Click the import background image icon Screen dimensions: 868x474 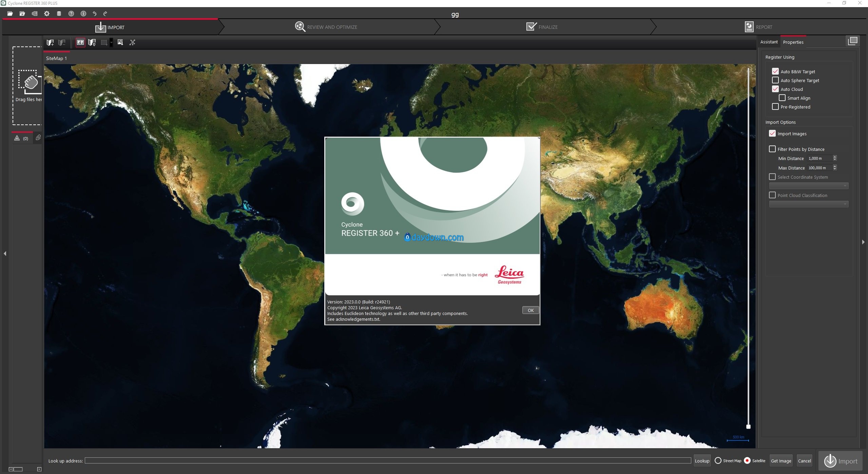click(120, 42)
